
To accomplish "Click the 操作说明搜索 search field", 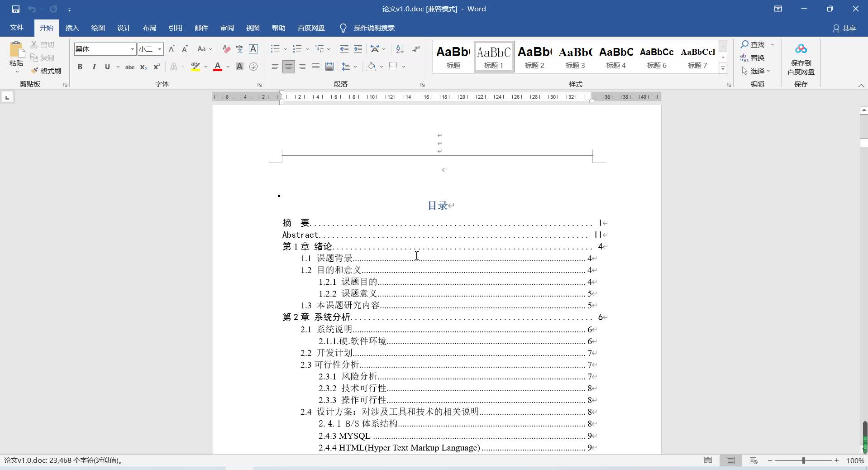I will tap(374, 28).
